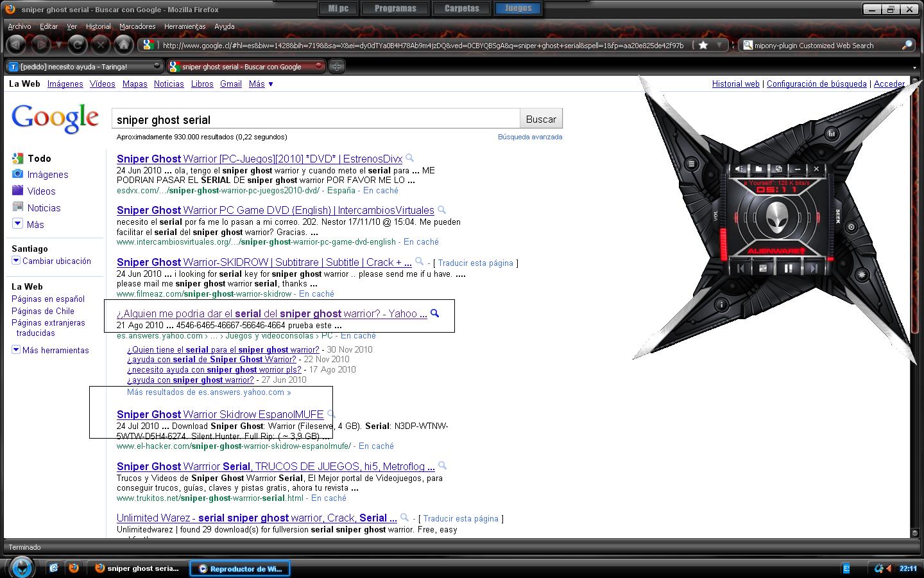Viewport: 924px width, 578px height.
Task: Bookmark this page with the star icon
Action: tap(703, 45)
